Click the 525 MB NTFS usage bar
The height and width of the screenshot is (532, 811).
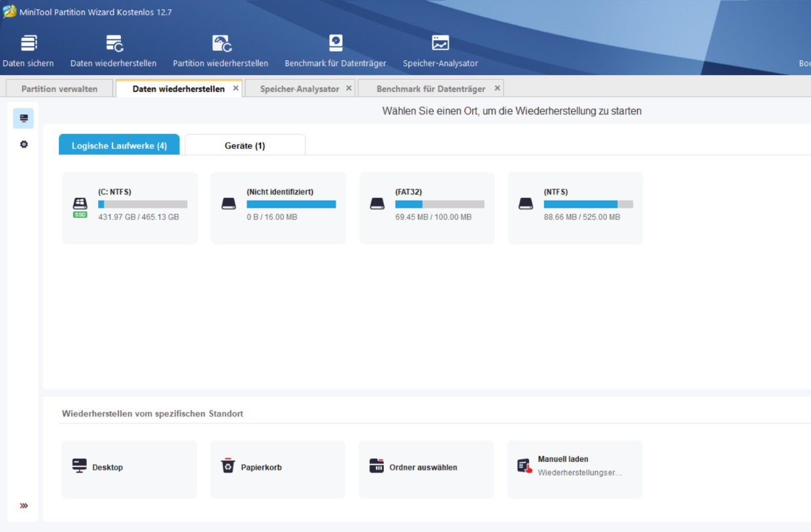point(589,204)
